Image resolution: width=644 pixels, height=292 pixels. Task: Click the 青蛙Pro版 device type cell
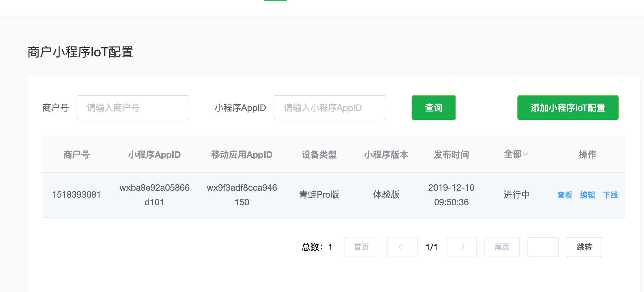click(319, 195)
